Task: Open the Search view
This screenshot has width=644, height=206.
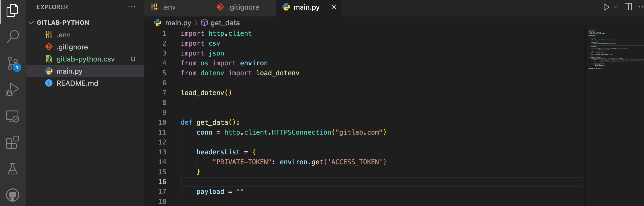Action: [x=12, y=37]
